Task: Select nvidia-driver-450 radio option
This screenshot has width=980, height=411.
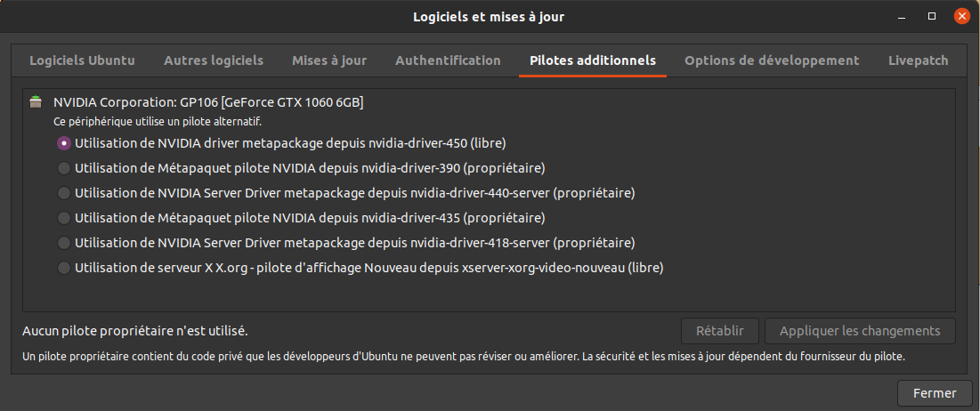Action: [64, 142]
